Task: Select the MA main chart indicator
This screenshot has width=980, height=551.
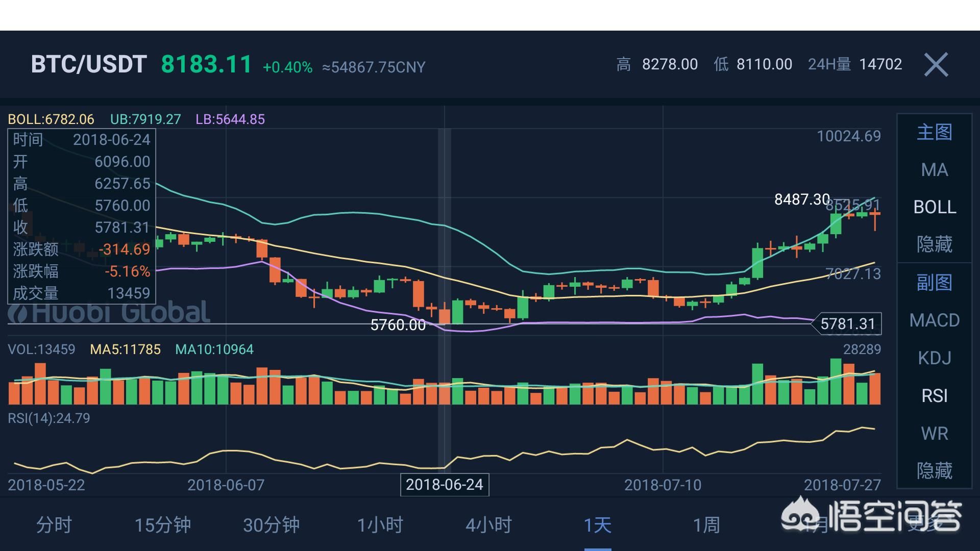Action: 935,170
